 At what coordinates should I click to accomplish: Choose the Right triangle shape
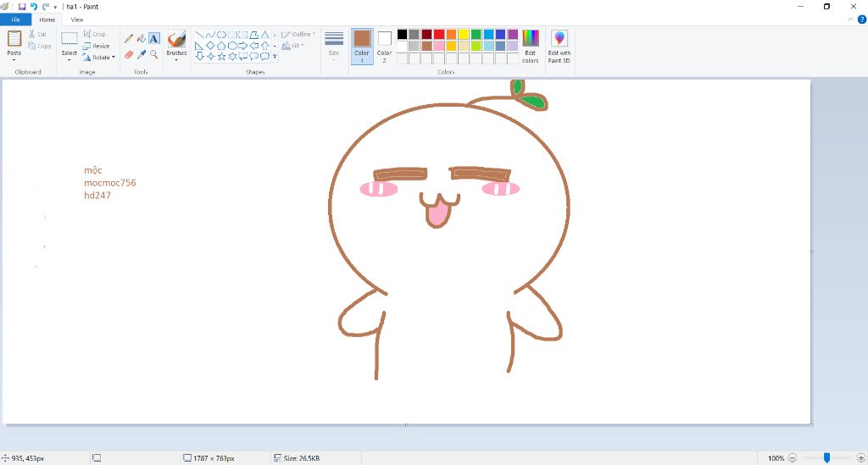(x=199, y=46)
